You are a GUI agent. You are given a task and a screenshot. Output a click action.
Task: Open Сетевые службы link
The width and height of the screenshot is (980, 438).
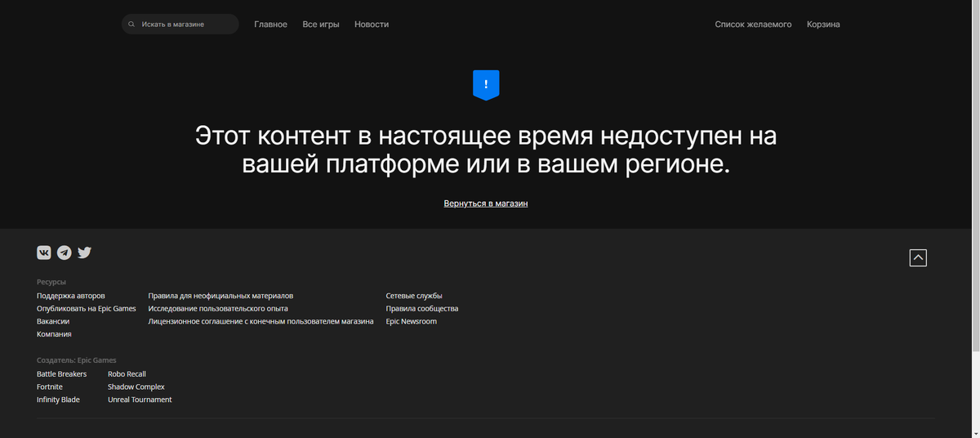(x=414, y=296)
